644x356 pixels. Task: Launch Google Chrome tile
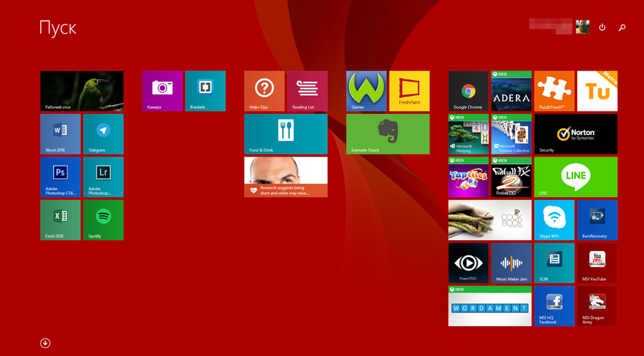(468, 91)
